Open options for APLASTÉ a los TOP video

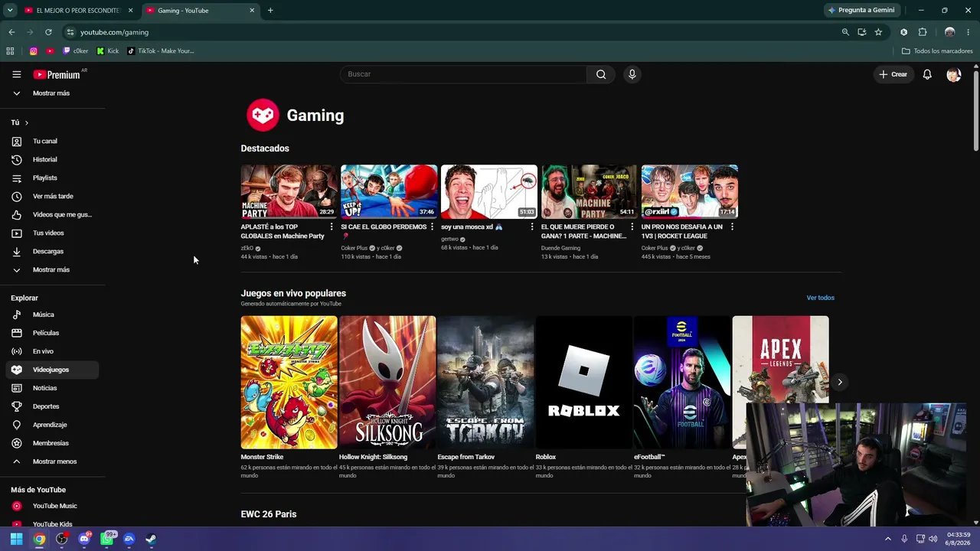pos(332,227)
